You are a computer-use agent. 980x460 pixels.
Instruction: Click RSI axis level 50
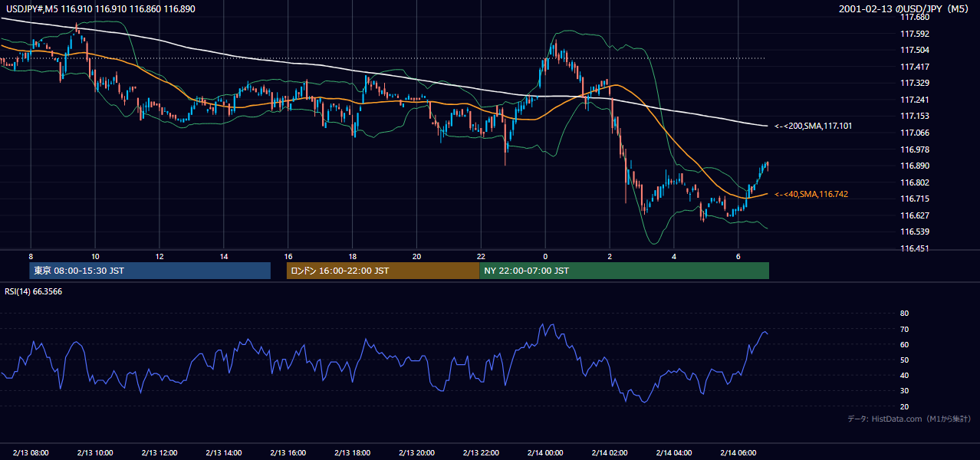point(904,360)
